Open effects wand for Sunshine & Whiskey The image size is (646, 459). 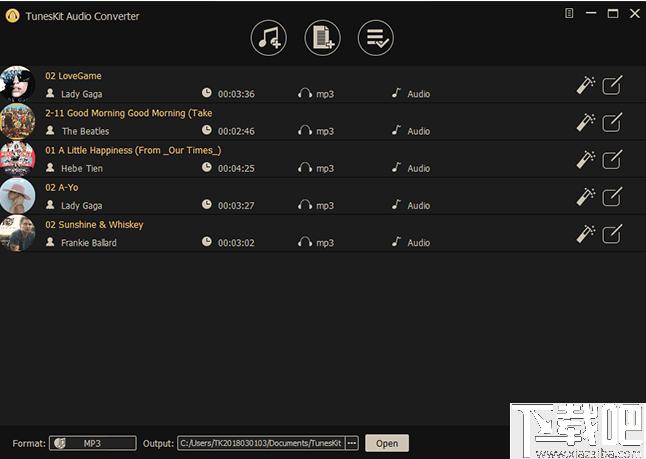click(585, 234)
